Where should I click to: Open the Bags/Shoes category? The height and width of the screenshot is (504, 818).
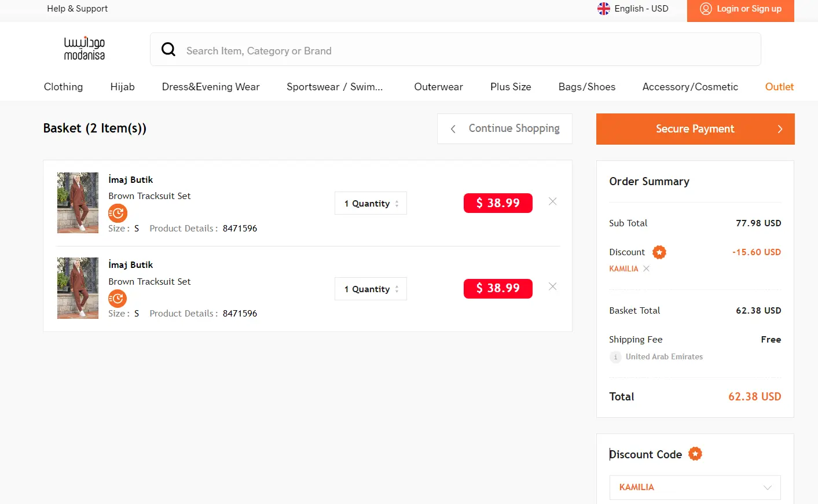coord(587,87)
